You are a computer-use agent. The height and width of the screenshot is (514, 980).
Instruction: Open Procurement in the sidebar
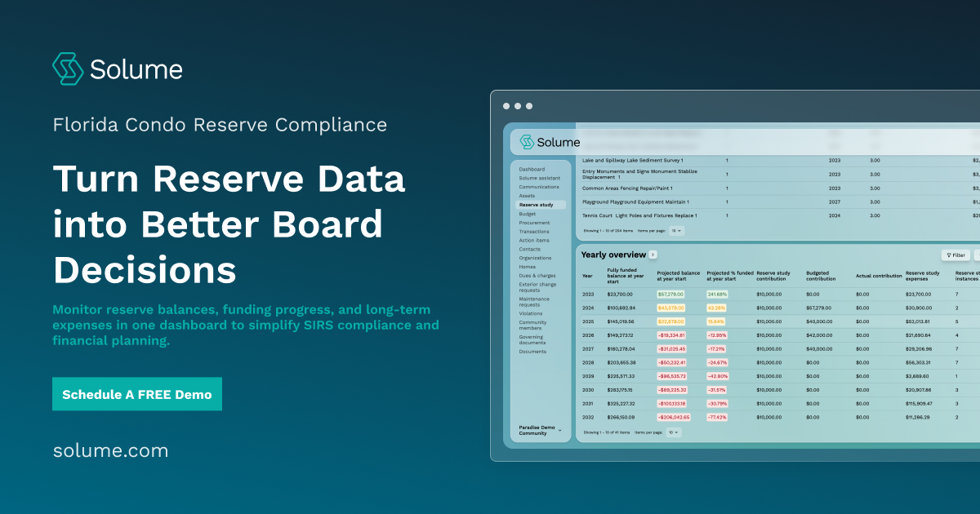(x=534, y=223)
